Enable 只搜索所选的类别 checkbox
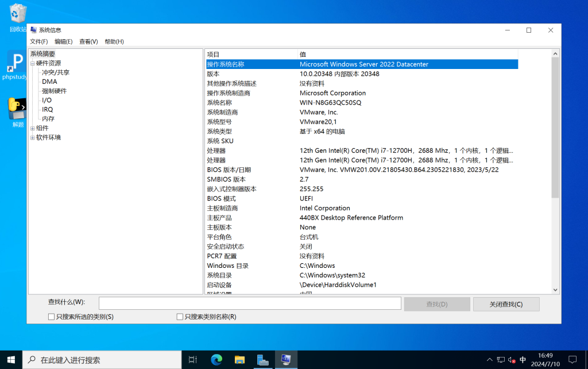The height and width of the screenshot is (369, 588). [x=52, y=317]
